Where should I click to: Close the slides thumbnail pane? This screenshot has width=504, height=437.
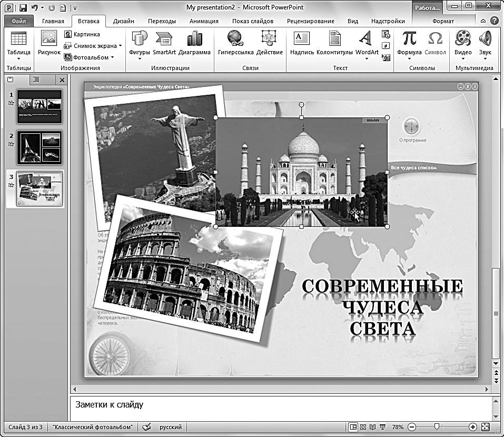[62, 80]
